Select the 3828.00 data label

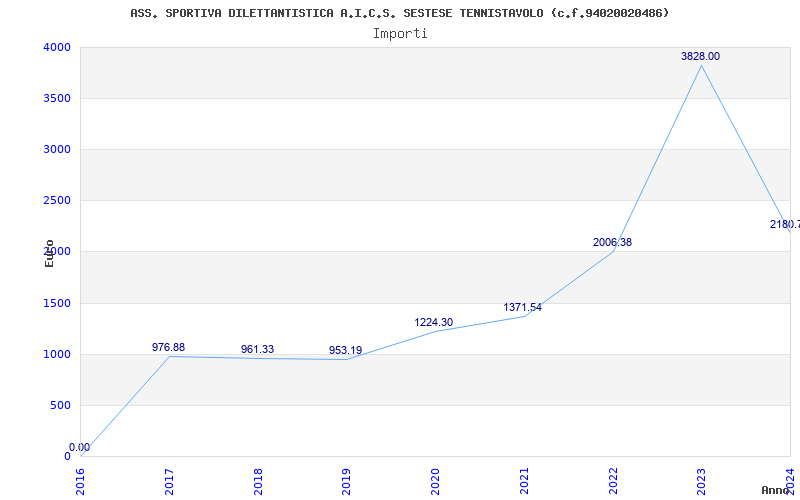tap(700, 57)
